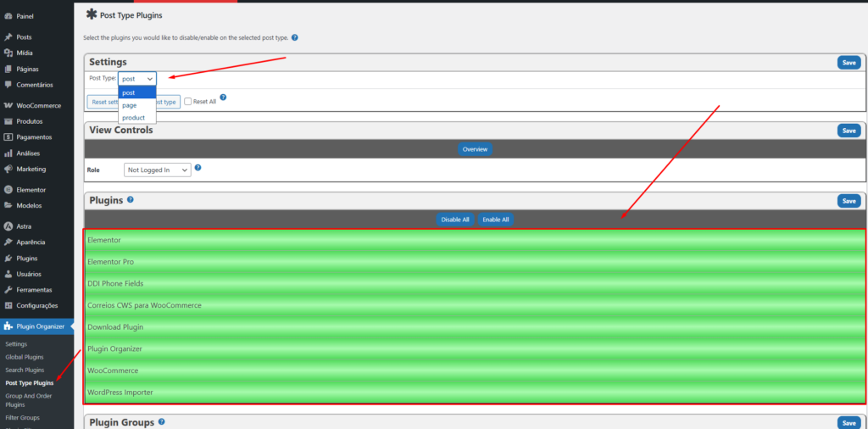The image size is (868, 429).
Task: Click Save in View Controls panel
Action: click(849, 131)
